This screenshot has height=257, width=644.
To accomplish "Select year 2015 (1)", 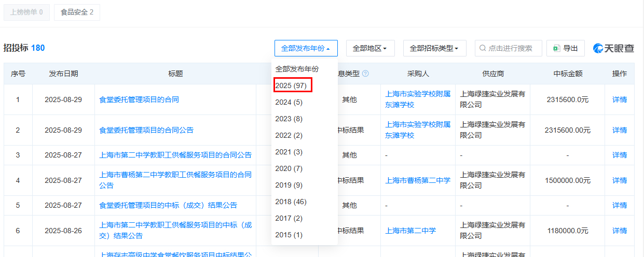I will 305,235.
